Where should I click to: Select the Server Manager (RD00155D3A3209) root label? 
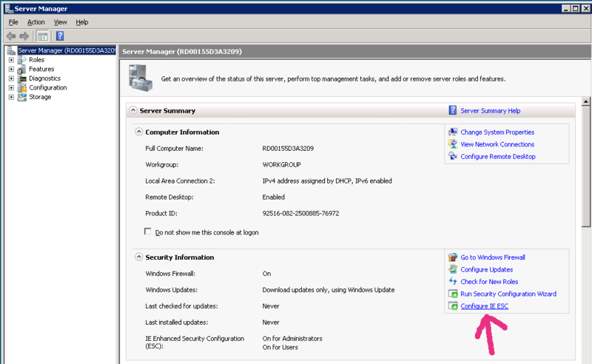tap(67, 50)
